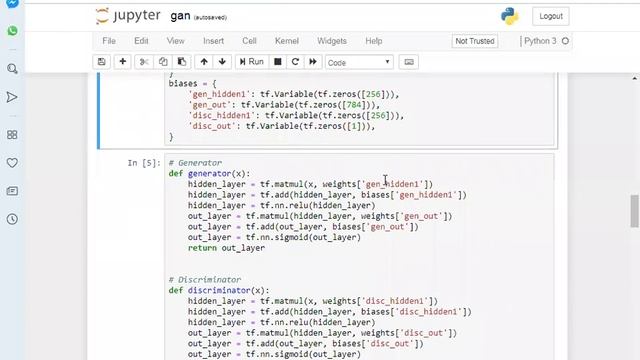Click the 'gen_out' bias definition line
Image resolution: width=640 pixels, height=360 pixels.
284,105
